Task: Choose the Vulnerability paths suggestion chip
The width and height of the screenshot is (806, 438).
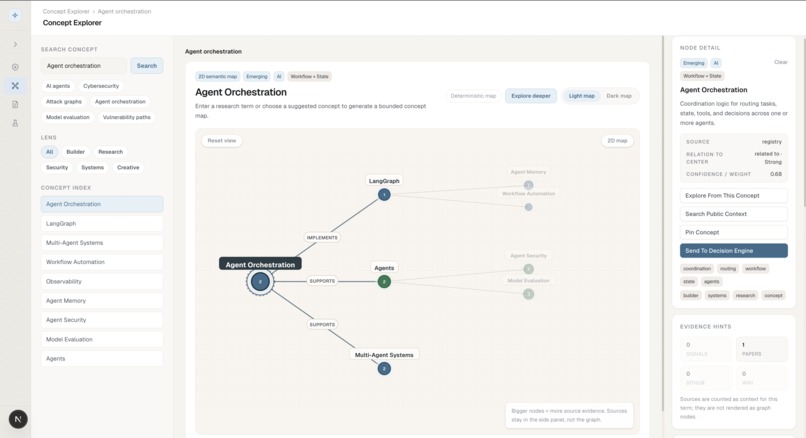Action: pos(126,117)
